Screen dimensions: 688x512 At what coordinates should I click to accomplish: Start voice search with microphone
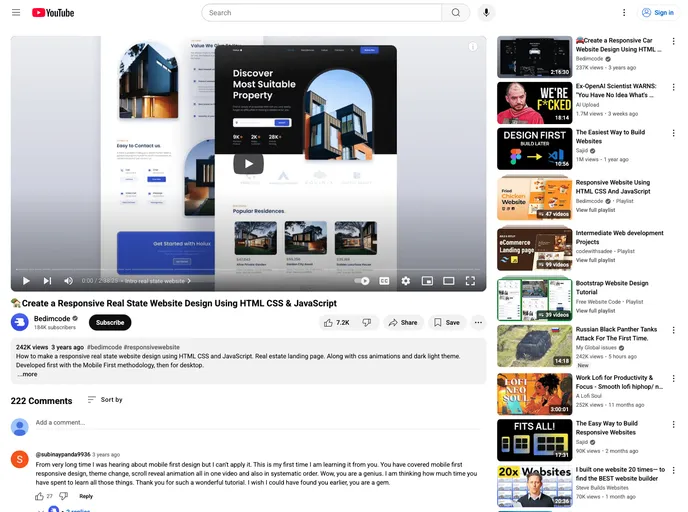pyautogui.click(x=486, y=12)
